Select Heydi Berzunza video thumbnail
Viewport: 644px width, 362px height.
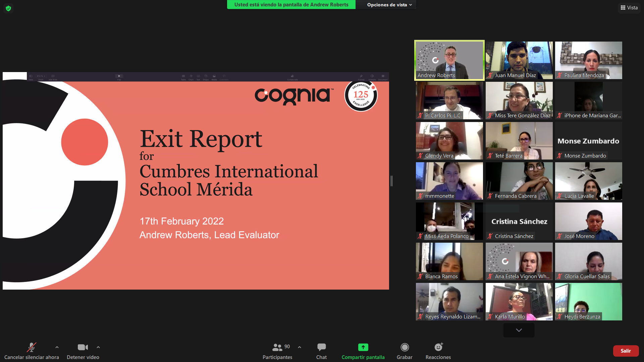(589, 302)
